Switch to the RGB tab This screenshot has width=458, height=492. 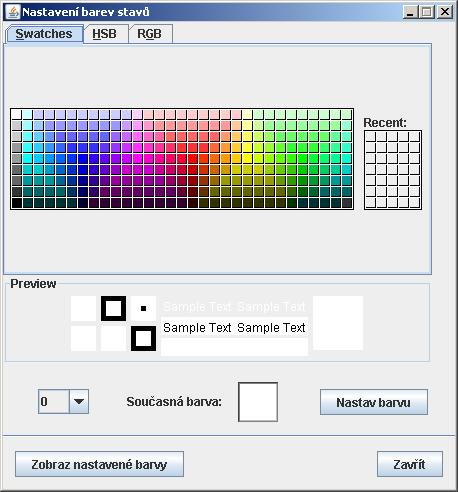(150, 34)
